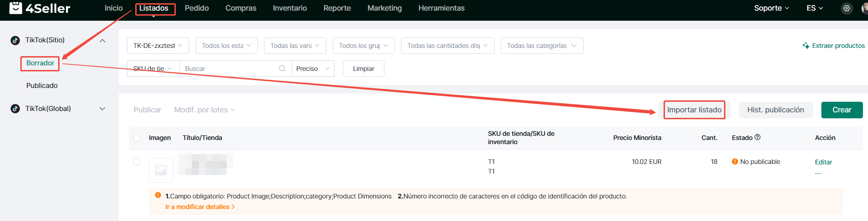Click the Estado help question icon

(757, 137)
